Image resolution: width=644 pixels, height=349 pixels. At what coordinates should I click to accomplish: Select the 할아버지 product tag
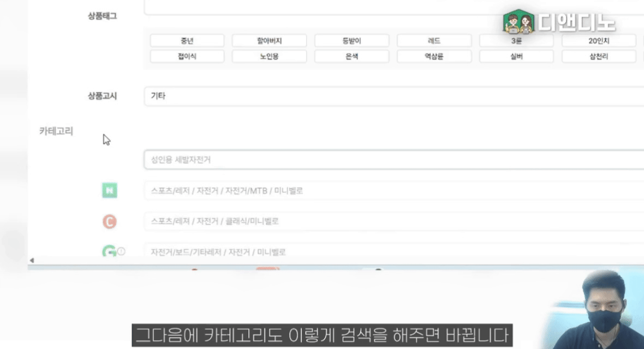pyautogui.click(x=269, y=41)
